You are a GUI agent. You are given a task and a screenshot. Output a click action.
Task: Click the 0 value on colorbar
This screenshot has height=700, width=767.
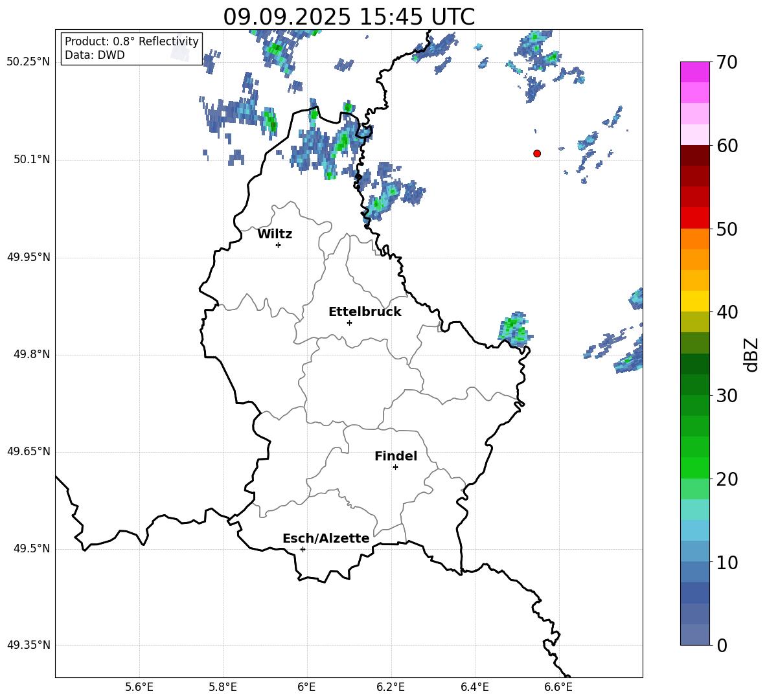coord(722,646)
